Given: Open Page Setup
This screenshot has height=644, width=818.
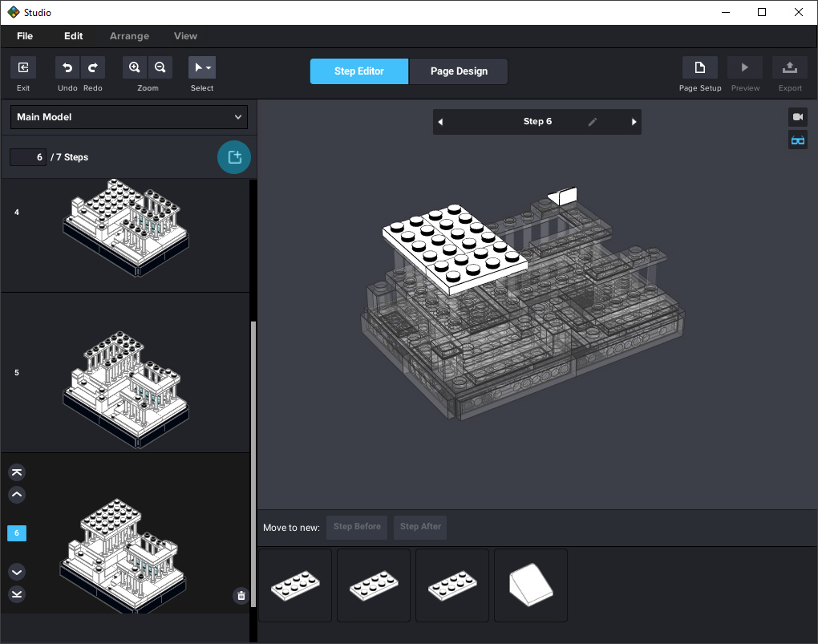Looking at the screenshot, I should pos(699,67).
